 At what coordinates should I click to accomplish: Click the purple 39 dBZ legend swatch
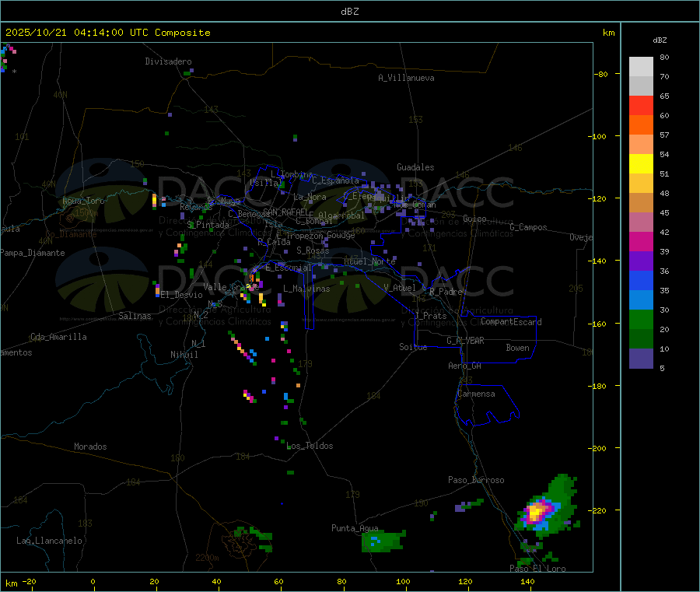coord(641,261)
